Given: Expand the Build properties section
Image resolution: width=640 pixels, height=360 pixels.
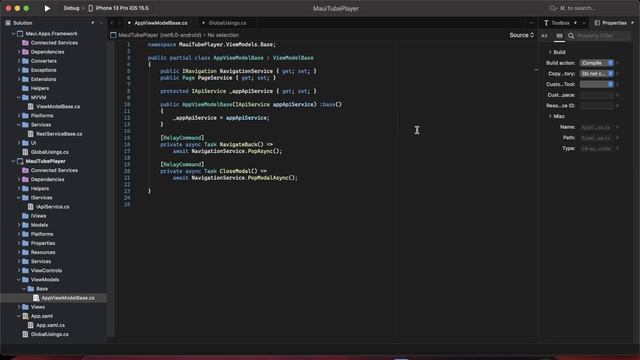Looking at the screenshot, I should point(550,52).
